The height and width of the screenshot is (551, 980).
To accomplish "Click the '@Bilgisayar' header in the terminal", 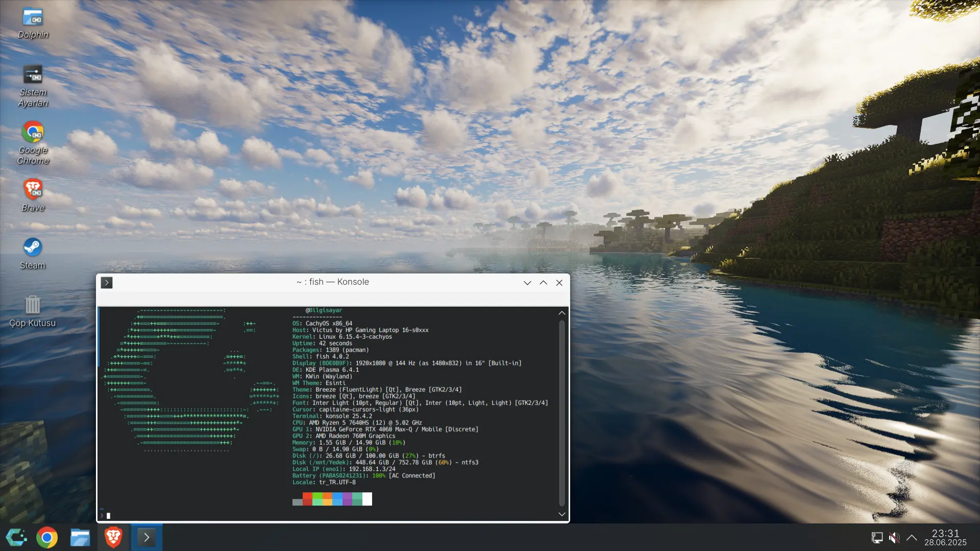I will [324, 310].
